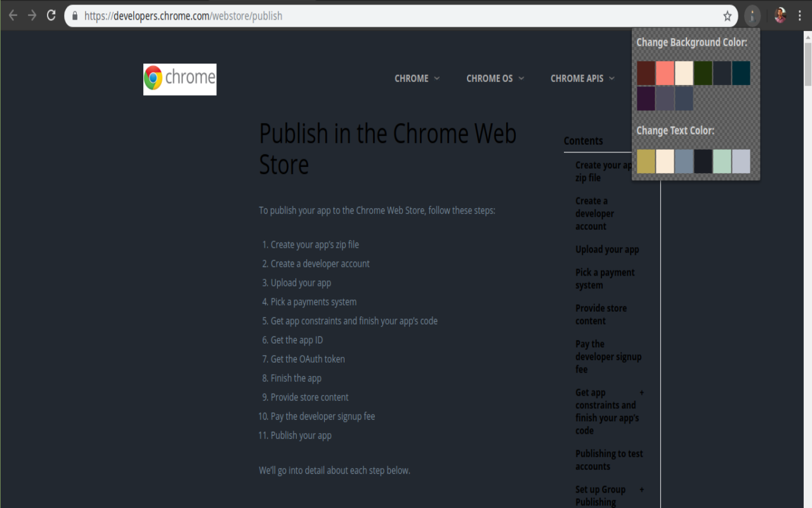Viewport: 812px width, 508px height.
Task: Open step 4 Pick a payments system
Action: tap(313, 302)
